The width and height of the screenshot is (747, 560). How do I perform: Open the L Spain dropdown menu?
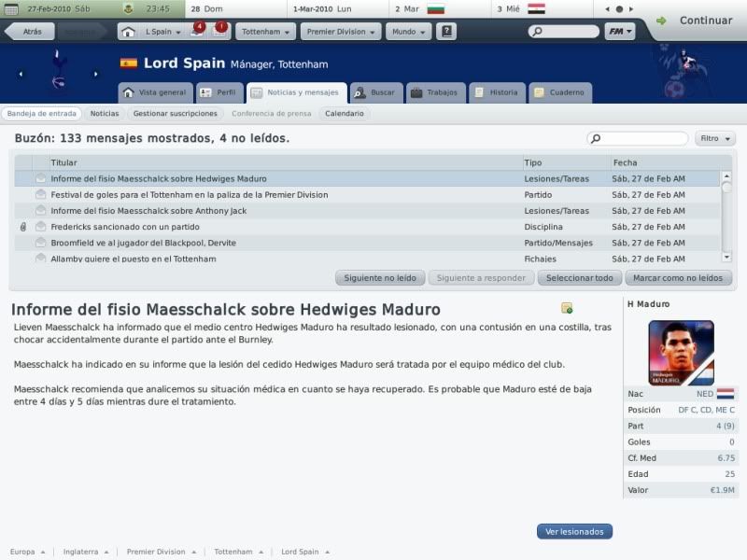162,32
